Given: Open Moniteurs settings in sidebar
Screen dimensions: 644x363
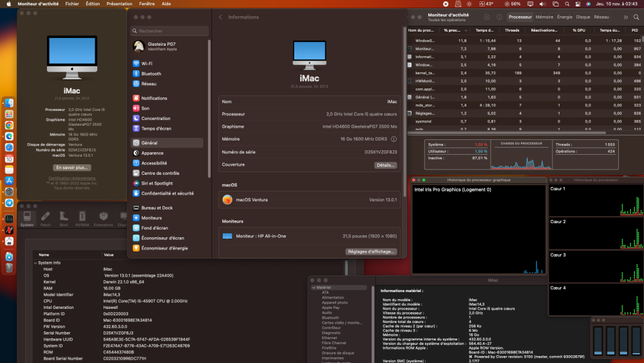Looking at the screenshot, I should [168, 218].
